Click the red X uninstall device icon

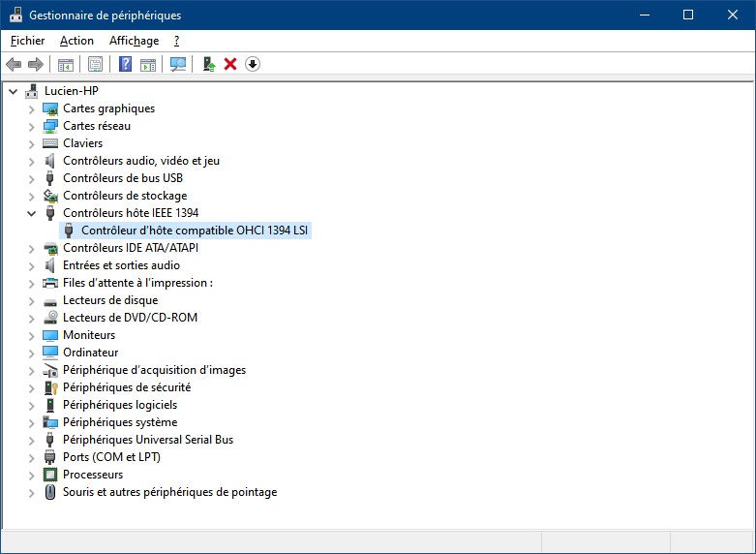230,64
